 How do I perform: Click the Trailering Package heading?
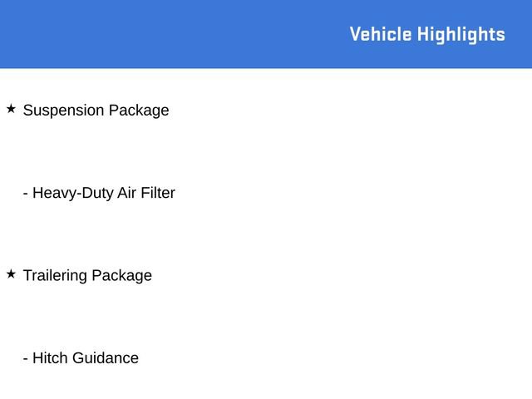(x=87, y=275)
